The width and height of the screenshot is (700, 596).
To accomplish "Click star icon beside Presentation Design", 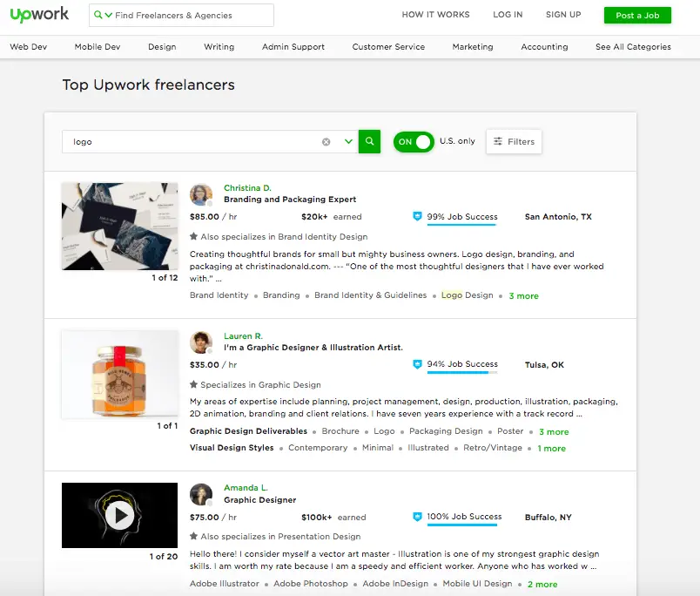I will 193,536.
